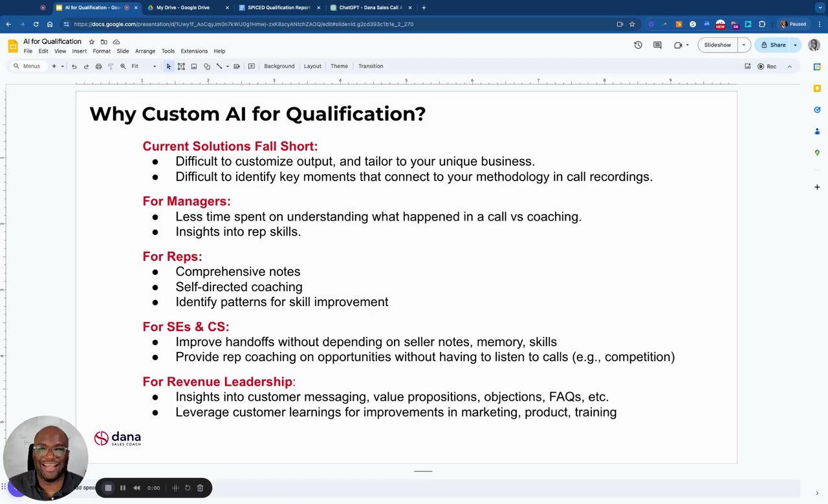Search the Menus field
The width and height of the screenshot is (828, 504).
(x=27, y=66)
